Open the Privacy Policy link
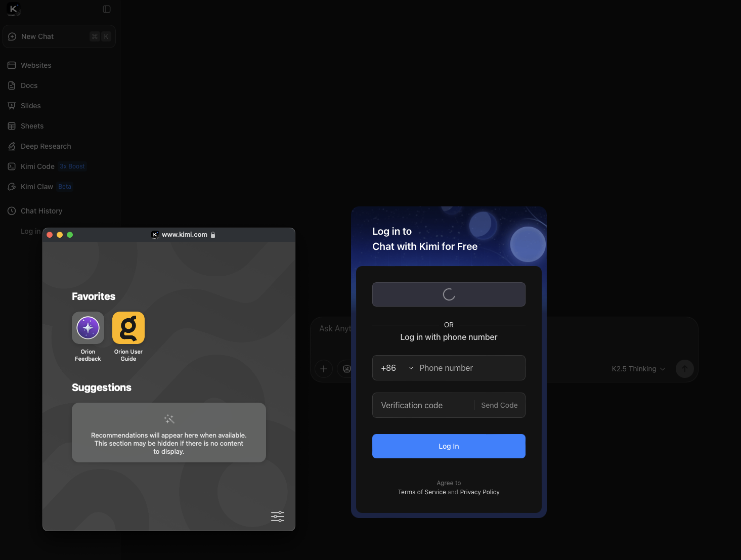This screenshot has width=741, height=560. point(480,492)
